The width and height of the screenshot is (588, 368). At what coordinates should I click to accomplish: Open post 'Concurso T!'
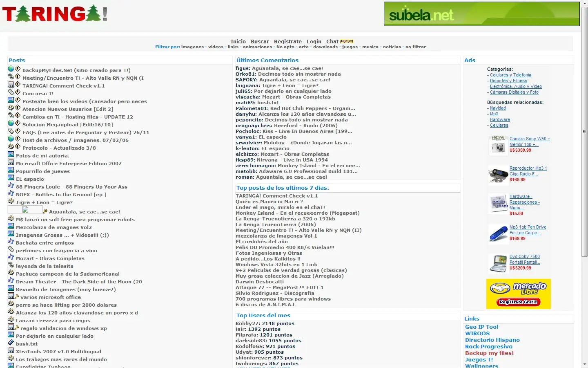coord(38,94)
